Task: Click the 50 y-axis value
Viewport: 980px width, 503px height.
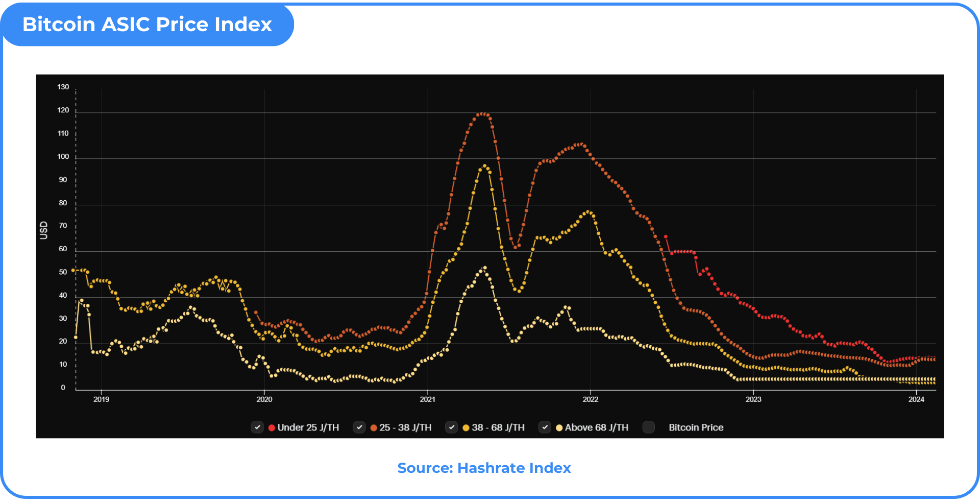Action: (63, 272)
